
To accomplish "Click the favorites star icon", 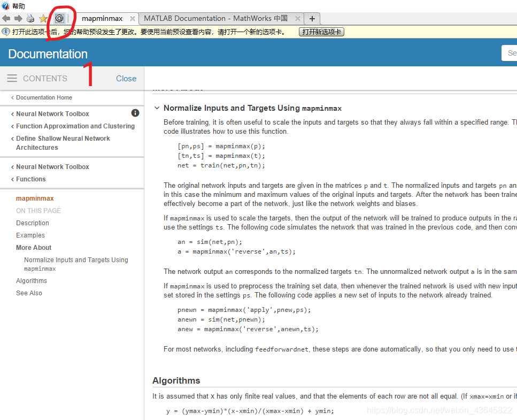I will point(43,19).
